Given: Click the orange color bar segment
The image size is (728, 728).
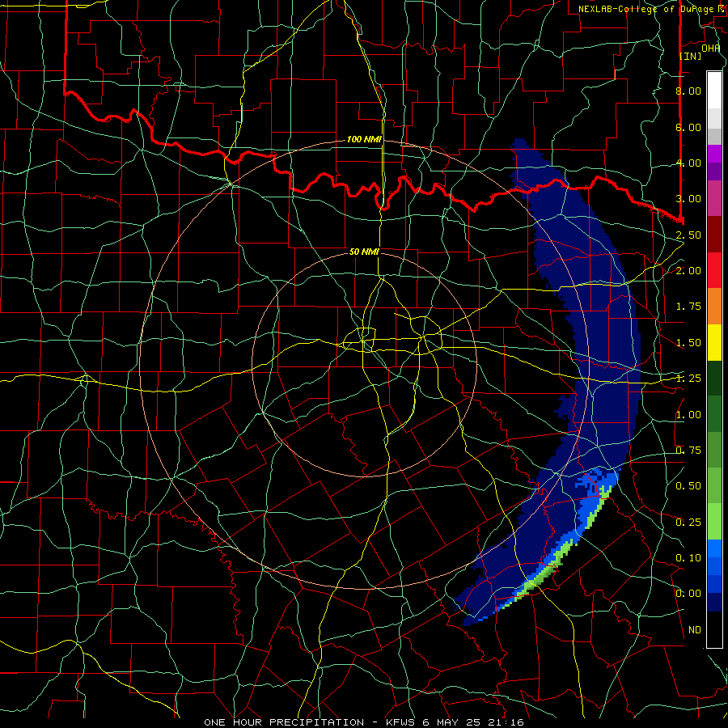Looking at the screenshot, I should [x=714, y=307].
